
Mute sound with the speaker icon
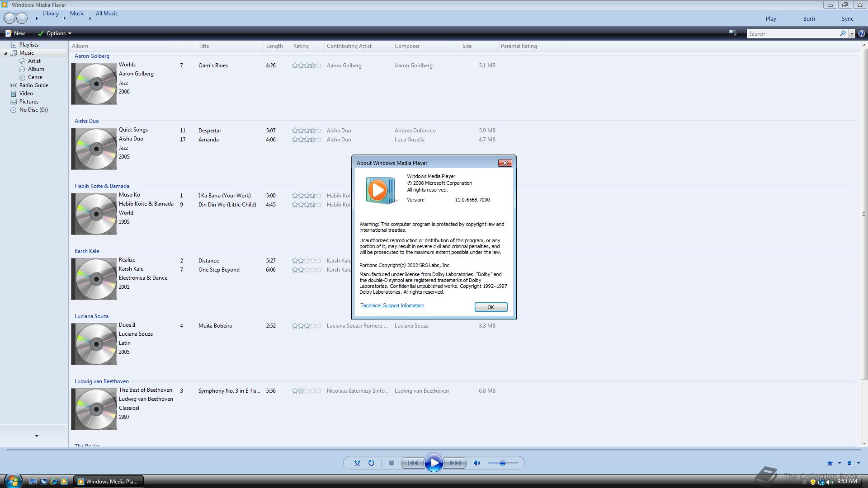476,463
